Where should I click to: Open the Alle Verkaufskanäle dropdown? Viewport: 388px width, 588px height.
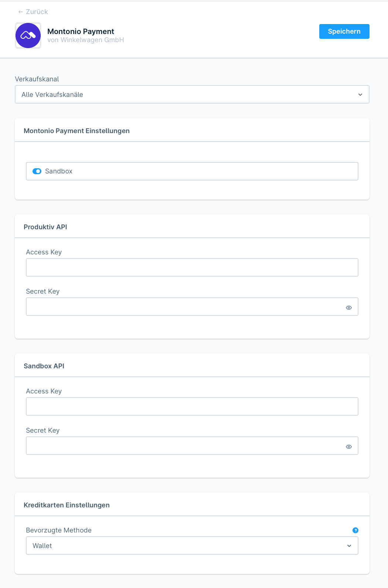coord(185,95)
